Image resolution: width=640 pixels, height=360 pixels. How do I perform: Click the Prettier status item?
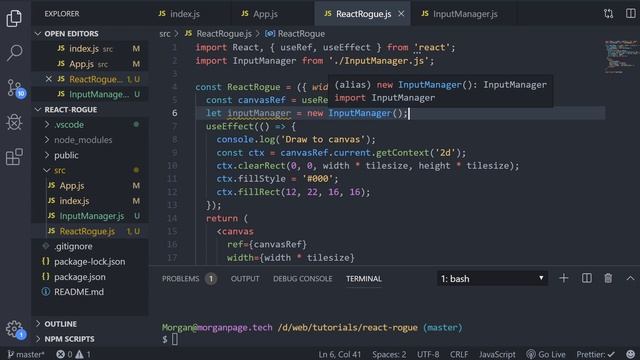click(x=596, y=354)
